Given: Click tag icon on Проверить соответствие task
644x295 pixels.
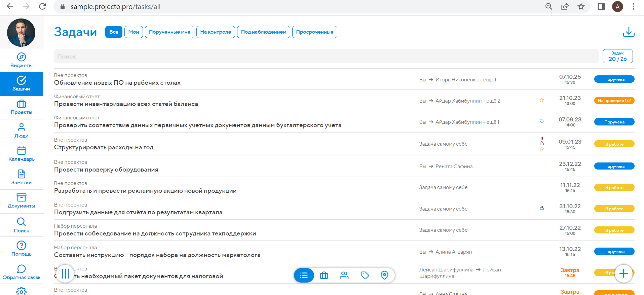Looking at the screenshot, I should click(x=542, y=121).
